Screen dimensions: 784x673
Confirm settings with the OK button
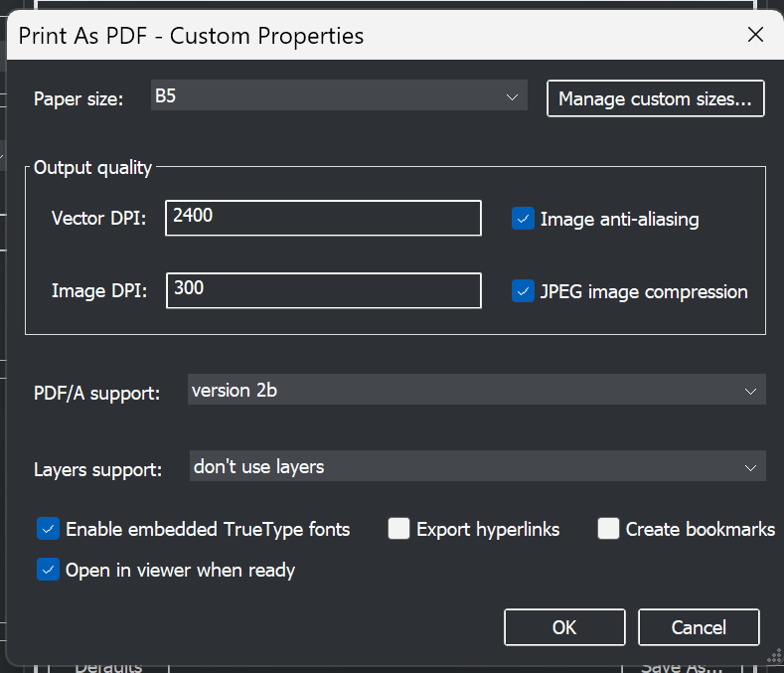pos(564,627)
